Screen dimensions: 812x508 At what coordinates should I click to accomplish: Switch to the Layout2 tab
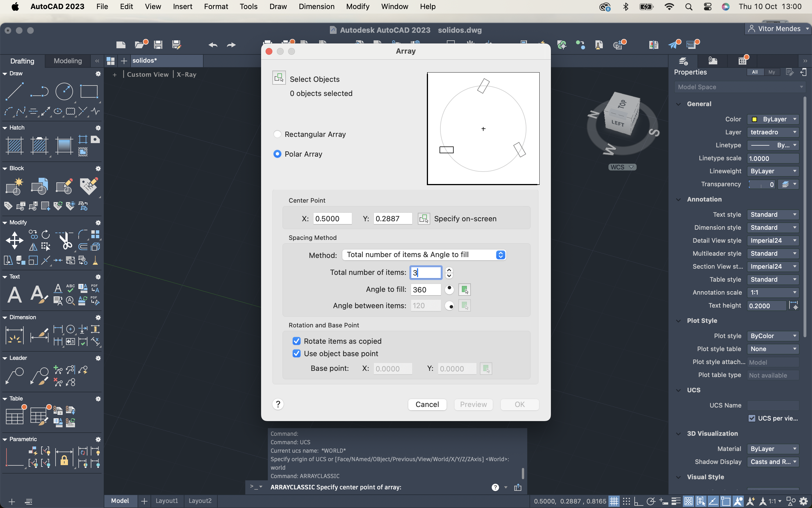[200, 501]
